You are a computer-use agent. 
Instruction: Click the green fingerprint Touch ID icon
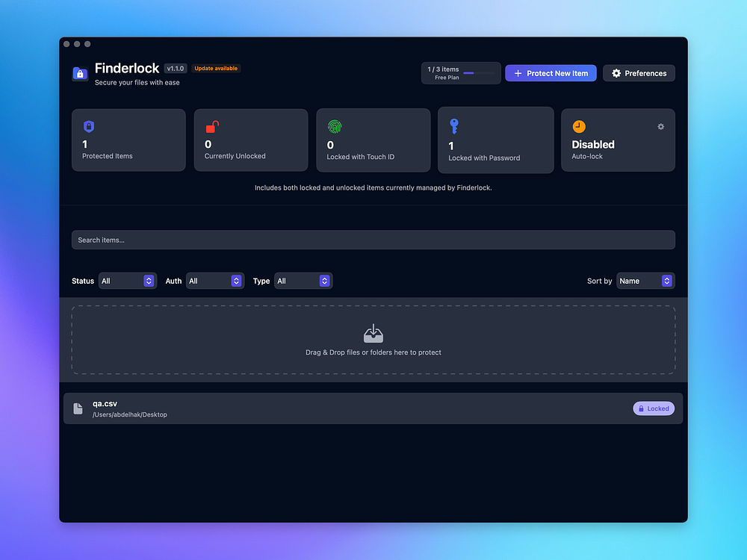click(335, 127)
